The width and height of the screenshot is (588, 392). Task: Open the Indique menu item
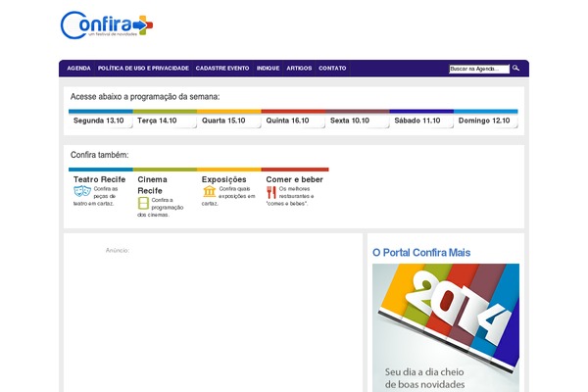(268, 69)
